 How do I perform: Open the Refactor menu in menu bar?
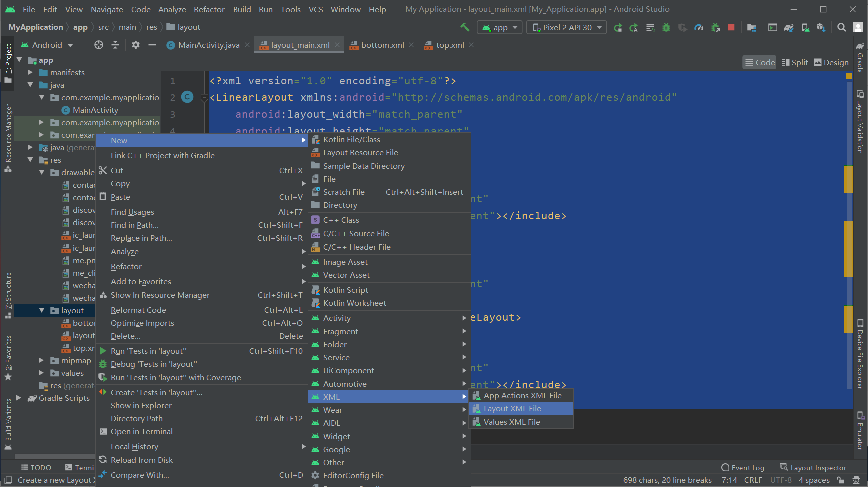[x=209, y=9]
